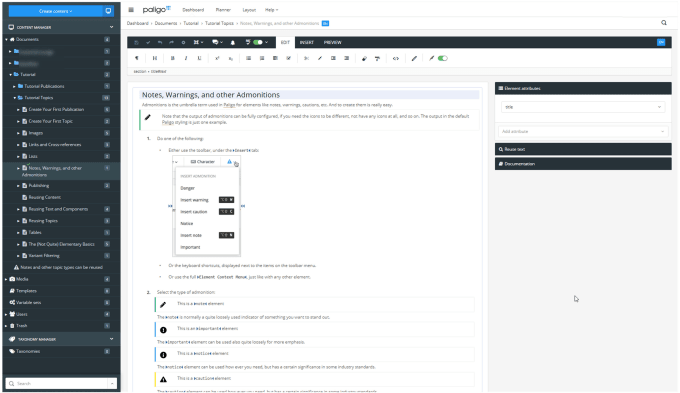680x393 pixels.
Task: Collapse the Content Manager panel chevron
Action: tap(111, 27)
